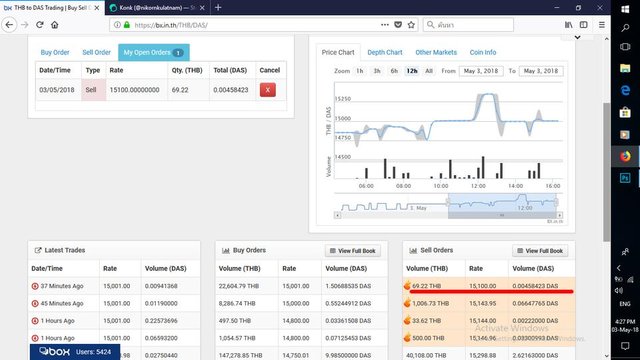Open volume control in system tray
This screenshot has width=640, height=360.
pos(619,290)
